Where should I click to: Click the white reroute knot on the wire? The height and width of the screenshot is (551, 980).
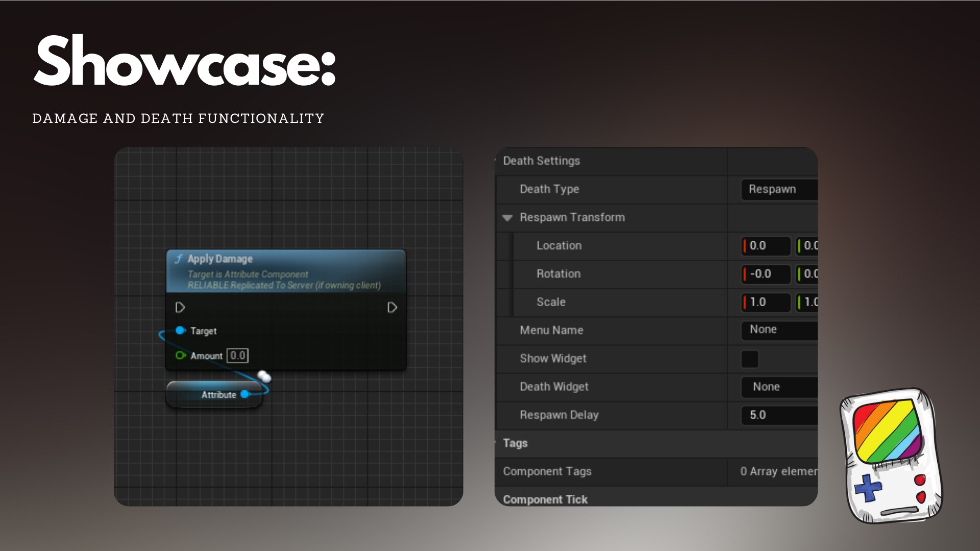(x=264, y=377)
